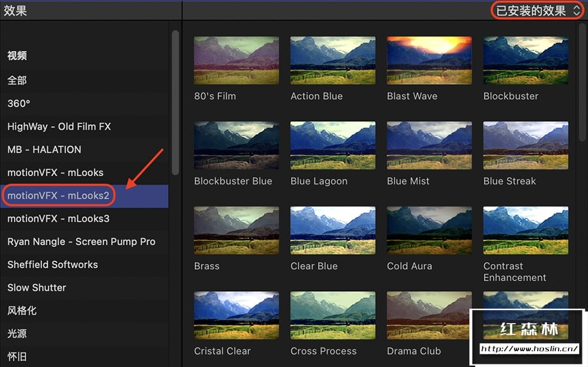Click the Action Blue label text
588x367 pixels.
316,97
